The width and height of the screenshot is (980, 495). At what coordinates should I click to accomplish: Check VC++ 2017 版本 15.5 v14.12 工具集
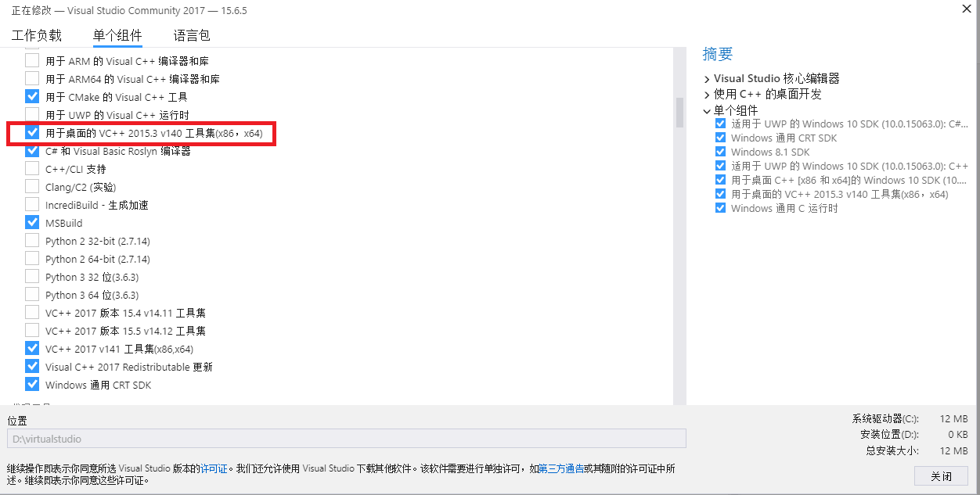coord(32,330)
